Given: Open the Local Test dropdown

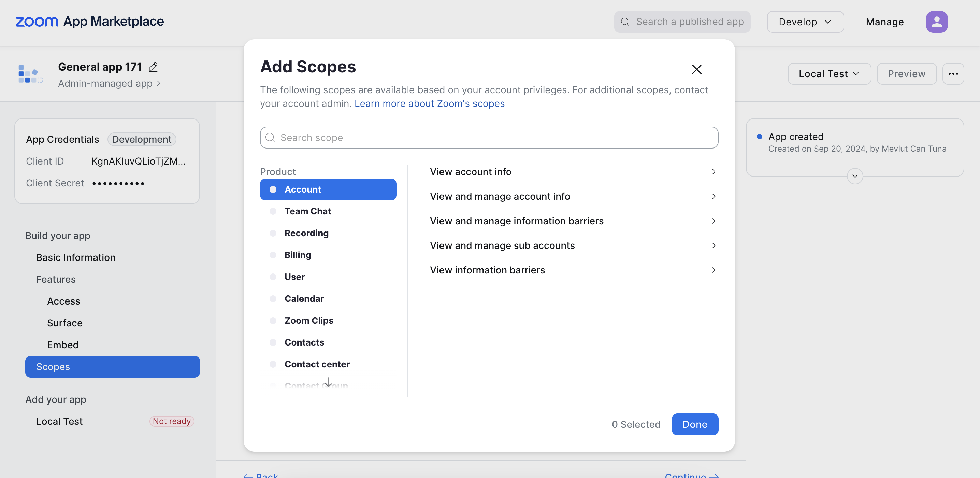Looking at the screenshot, I should (x=829, y=74).
